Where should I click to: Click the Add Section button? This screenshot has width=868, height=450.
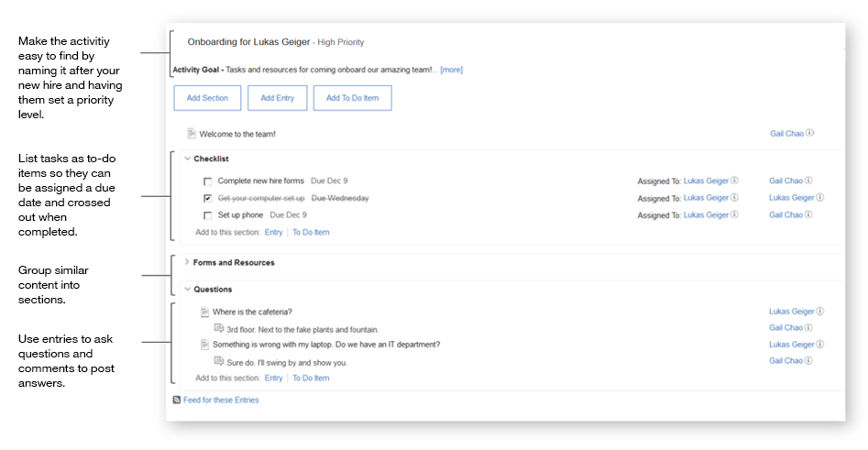tap(207, 98)
